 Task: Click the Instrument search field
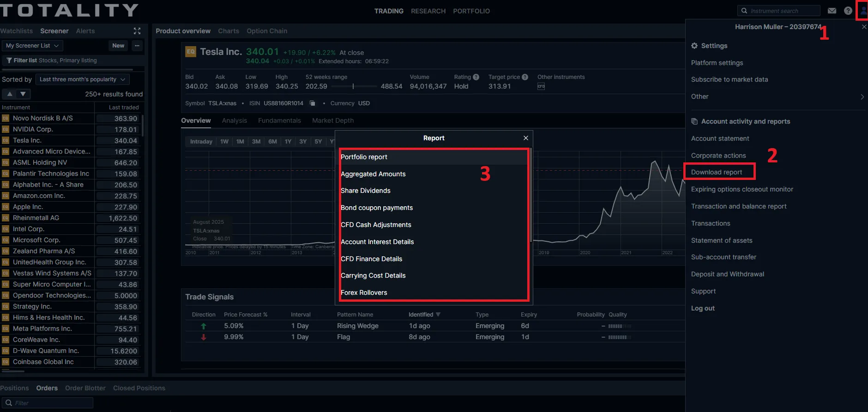point(778,11)
